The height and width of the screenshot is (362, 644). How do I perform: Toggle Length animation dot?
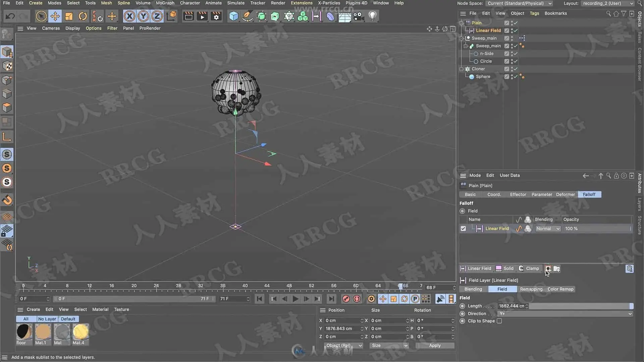(463, 306)
